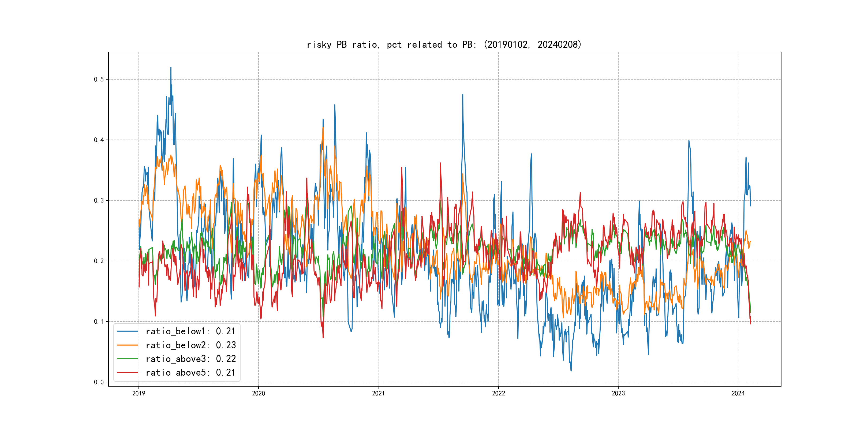This screenshot has height=434, width=868.
Task: Select the 'ratio_above3: 0.22' legend label
Action: pyautogui.click(x=190, y=359)
